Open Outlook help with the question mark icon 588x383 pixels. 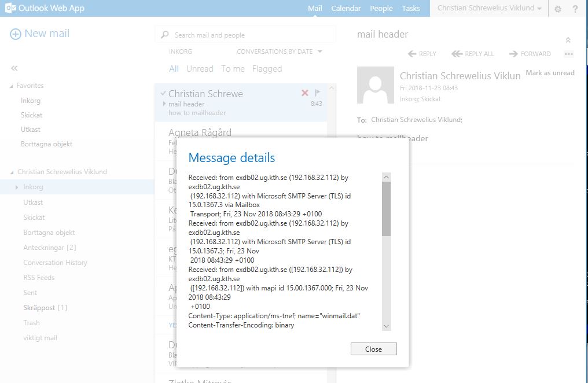pos(575,9)
